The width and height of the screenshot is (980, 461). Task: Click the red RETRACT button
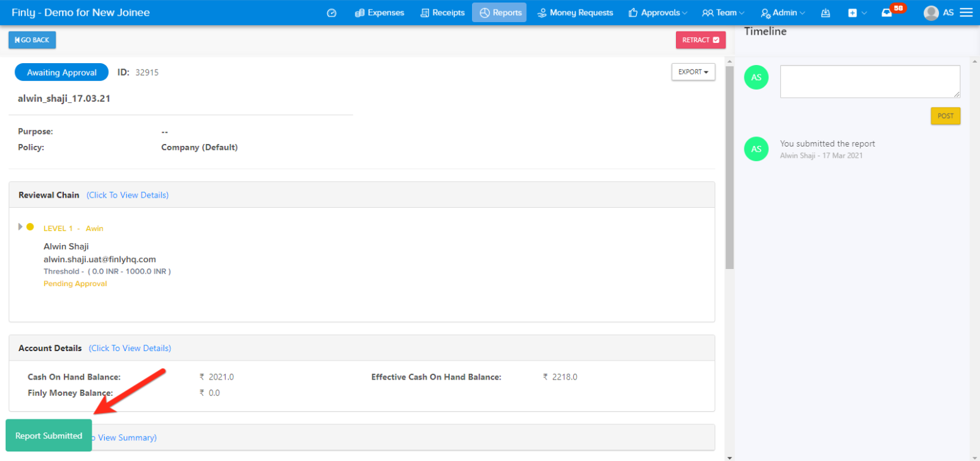701,40
